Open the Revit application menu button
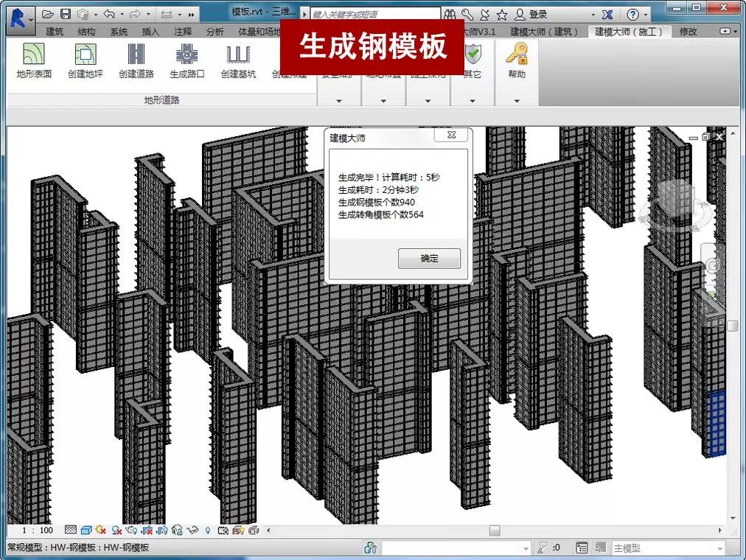This screenshot has height=560, width=746. click(x=20, y=21)
